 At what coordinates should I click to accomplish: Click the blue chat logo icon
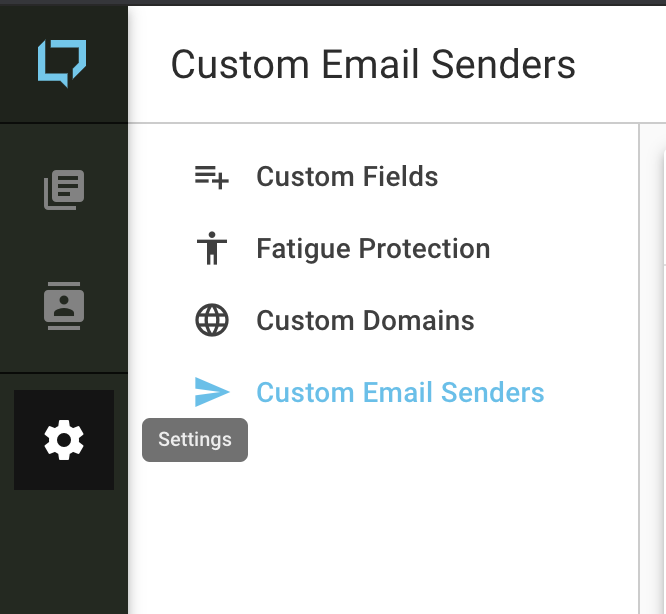click(x=62, y=63)
